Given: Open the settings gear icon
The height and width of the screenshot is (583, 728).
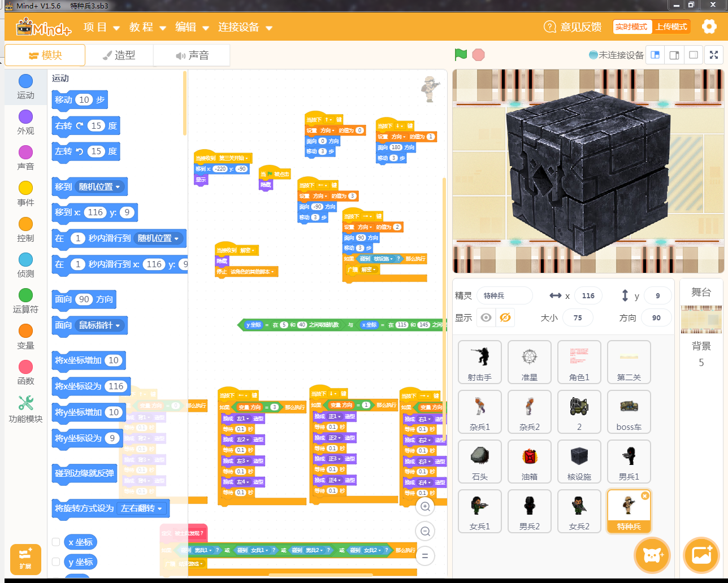Looking at the screenshot, I should 709,27.
